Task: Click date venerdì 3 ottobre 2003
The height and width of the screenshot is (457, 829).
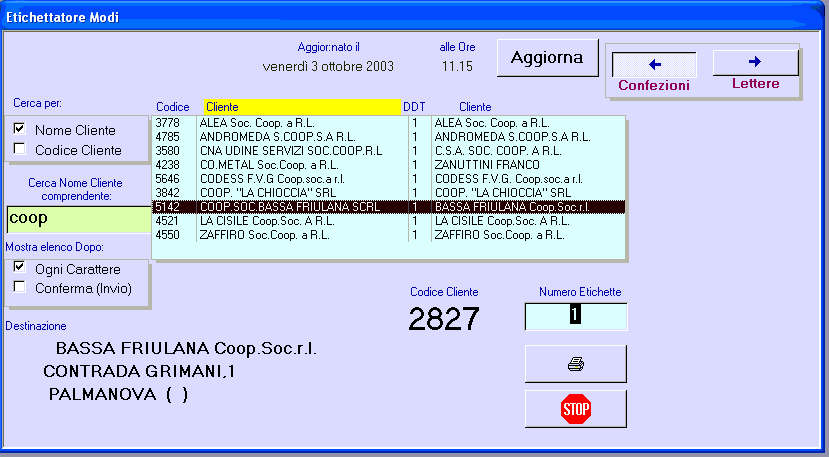Action: tap(328, 67)
